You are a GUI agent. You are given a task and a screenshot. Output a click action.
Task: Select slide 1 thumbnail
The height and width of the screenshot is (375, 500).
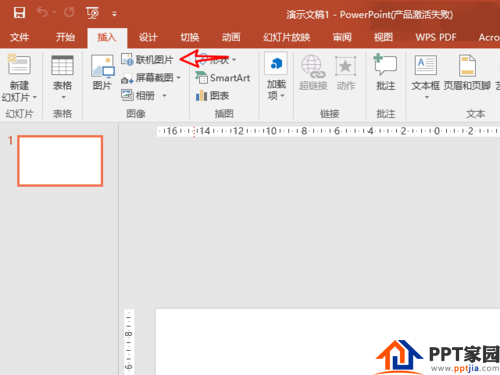pos(60,161)
